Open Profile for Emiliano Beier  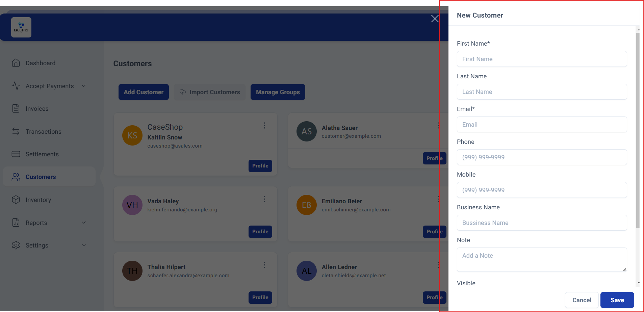coord(435,232)
